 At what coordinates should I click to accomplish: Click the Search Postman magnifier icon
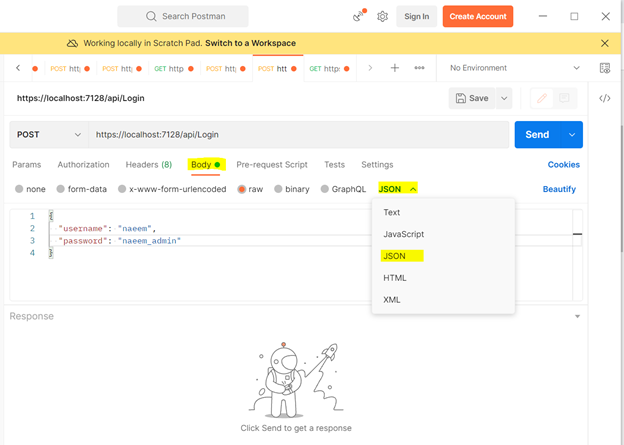pos(151,16)
